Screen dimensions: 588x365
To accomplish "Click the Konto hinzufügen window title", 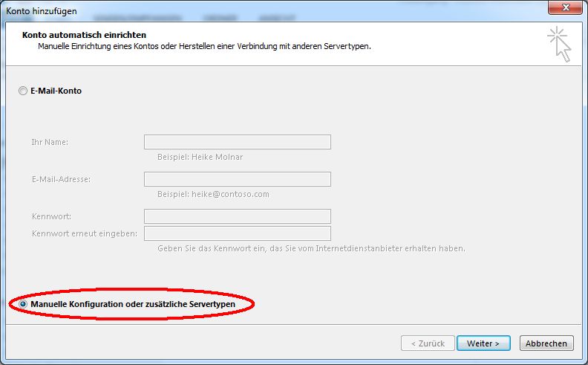I will coord(42,11).
